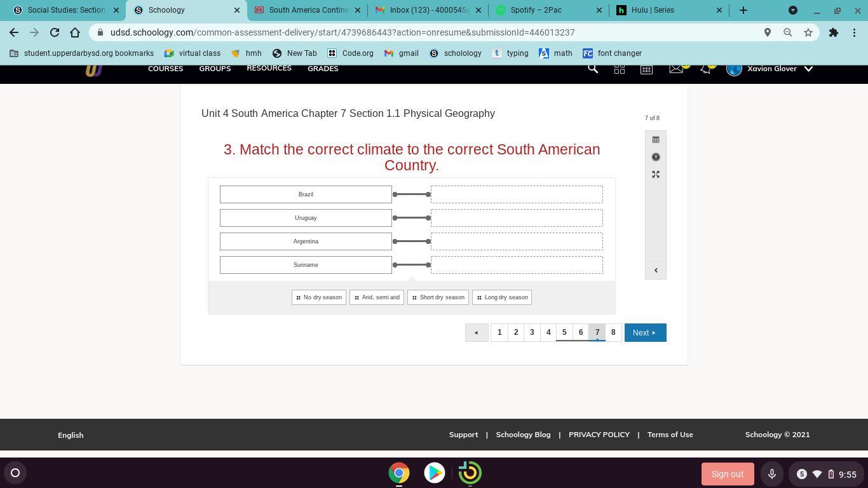Open the calendar icon in header
Image resolution: width=868 pixels, height=488 pixels.
646,69
